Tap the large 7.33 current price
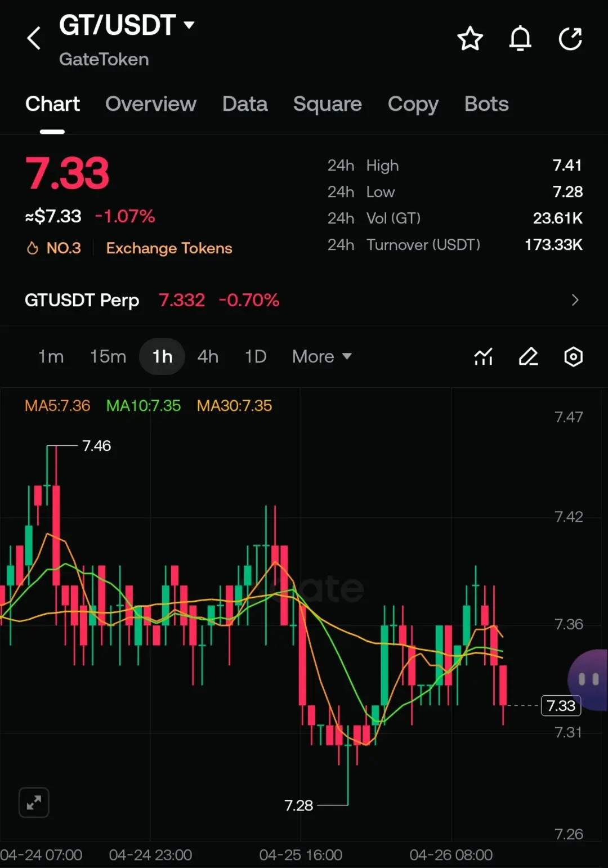Image resolution: width=608 pixels, height=868 pixels. pyautogui.click(x=67, y=173)
